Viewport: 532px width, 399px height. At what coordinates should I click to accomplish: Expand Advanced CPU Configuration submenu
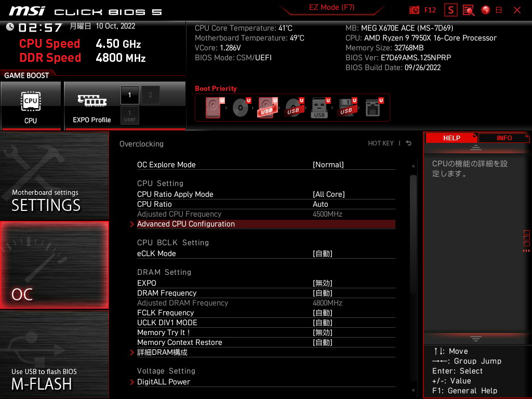coord(266,224)
